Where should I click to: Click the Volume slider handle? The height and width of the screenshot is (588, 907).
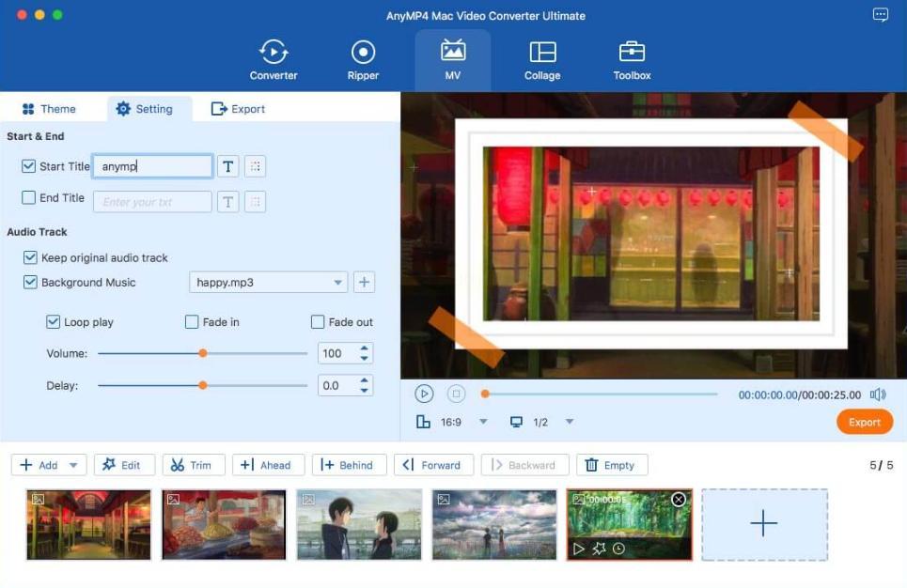click(202, 354)
